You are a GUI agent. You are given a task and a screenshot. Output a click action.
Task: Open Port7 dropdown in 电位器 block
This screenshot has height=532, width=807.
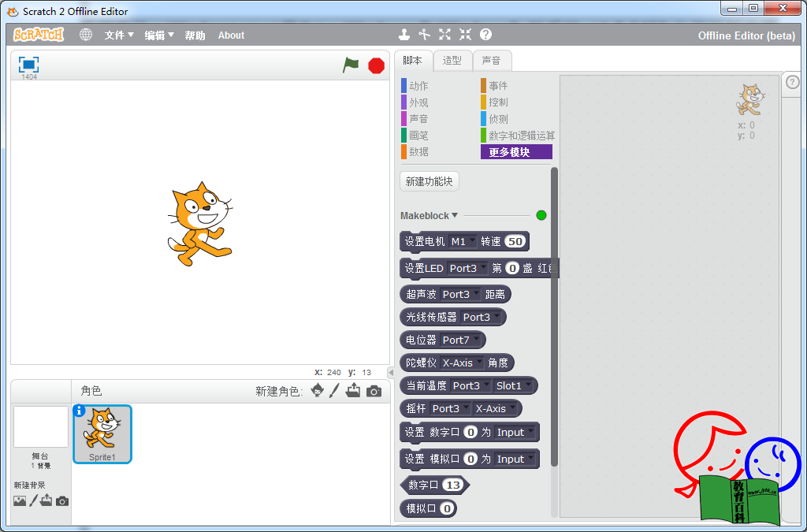click(x=460, y=340)
